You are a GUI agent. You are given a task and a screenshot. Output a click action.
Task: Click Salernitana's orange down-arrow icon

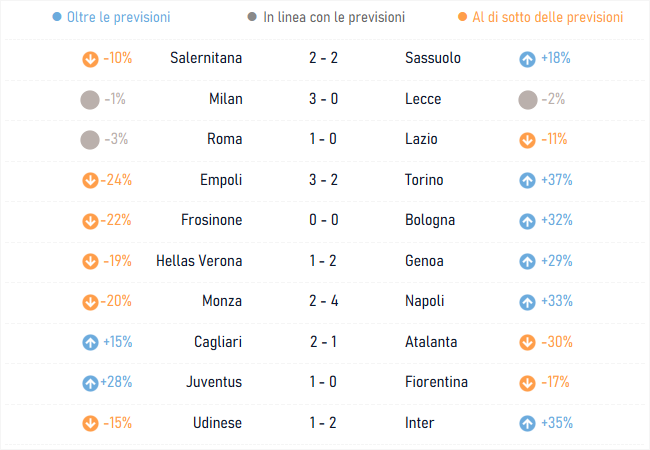[90, 59]
